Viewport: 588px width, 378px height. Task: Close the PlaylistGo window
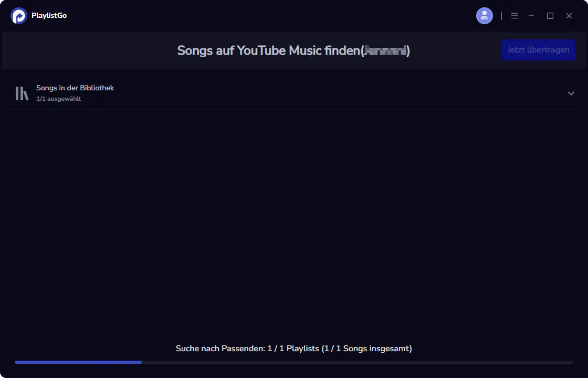[x=569, y=16]
